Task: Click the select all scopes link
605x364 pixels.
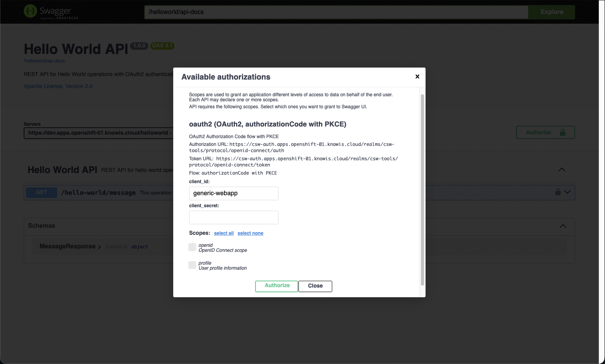Action: pos(224,233)
